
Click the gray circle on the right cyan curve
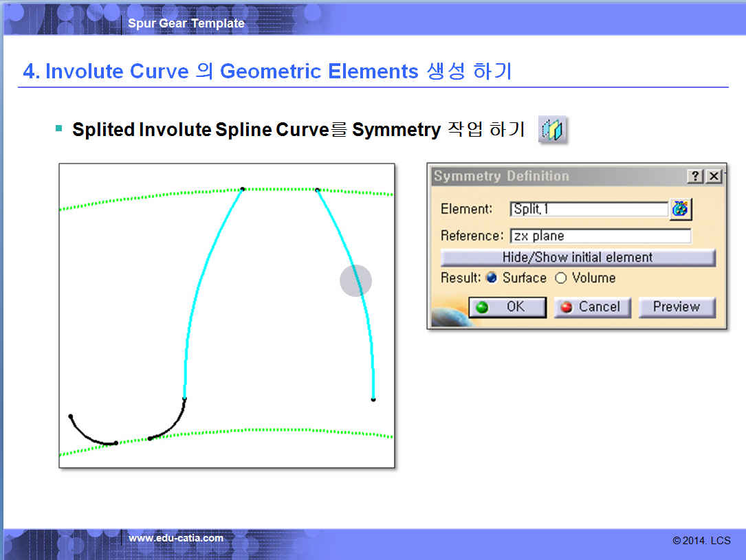pyautogui.click(x=355, y=280)
